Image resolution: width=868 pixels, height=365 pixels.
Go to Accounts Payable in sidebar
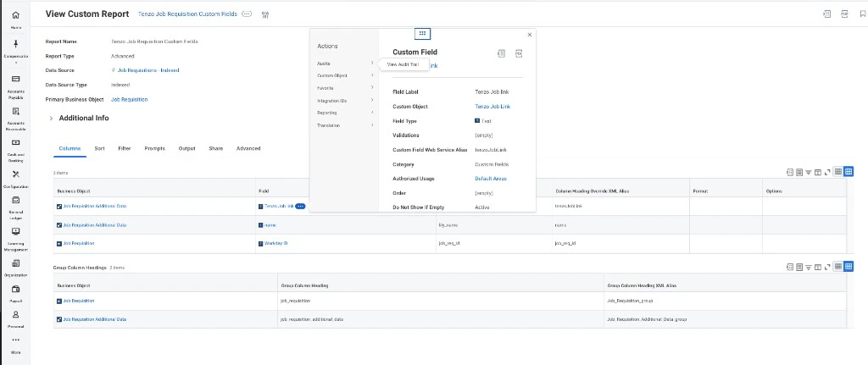point(15,79)
